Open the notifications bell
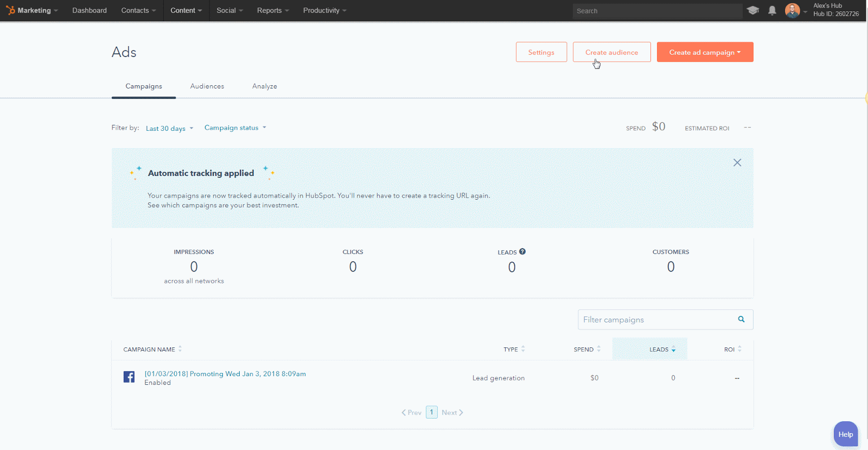Image resolution: width=868 pixels, height=450 pixels. [772, 10]
